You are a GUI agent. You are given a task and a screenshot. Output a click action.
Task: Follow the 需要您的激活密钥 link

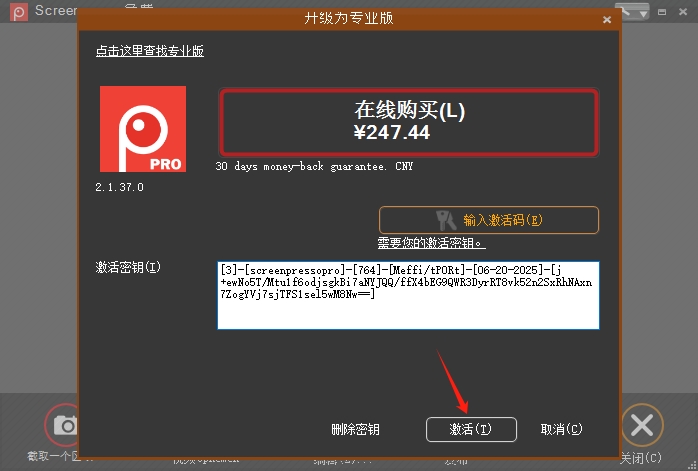[x=431, y=243]
